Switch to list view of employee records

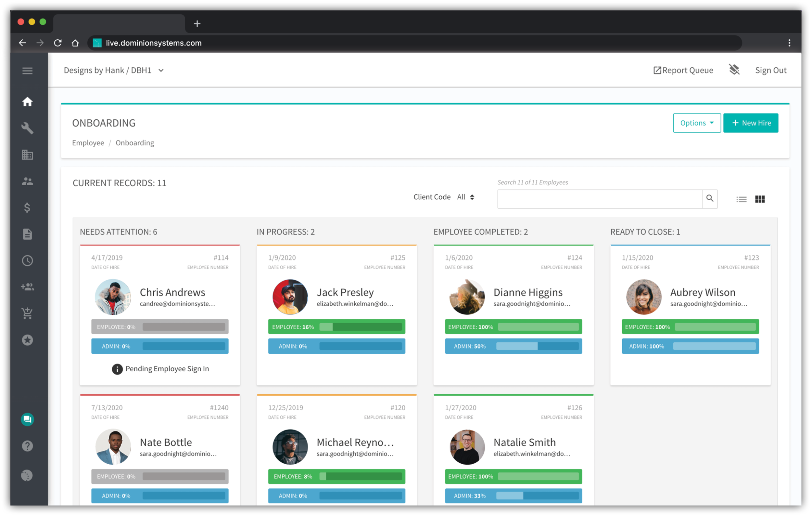tap(741, 199)
